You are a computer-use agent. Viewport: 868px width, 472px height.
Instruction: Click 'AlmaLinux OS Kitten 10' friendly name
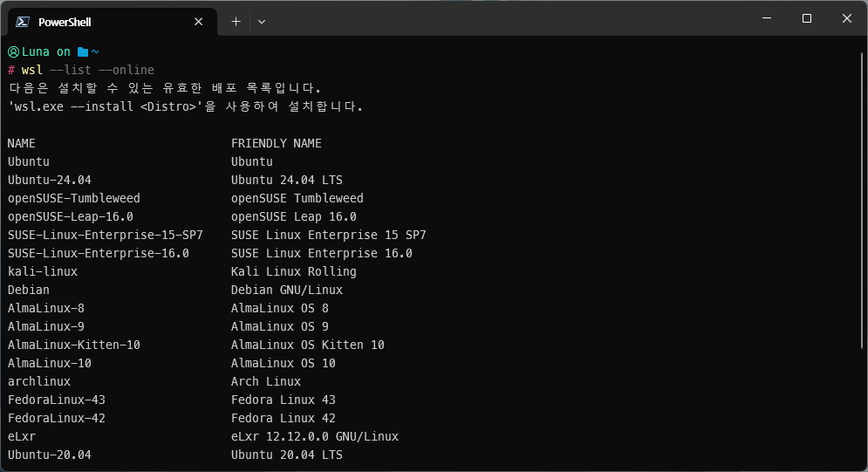pos(307,345)
